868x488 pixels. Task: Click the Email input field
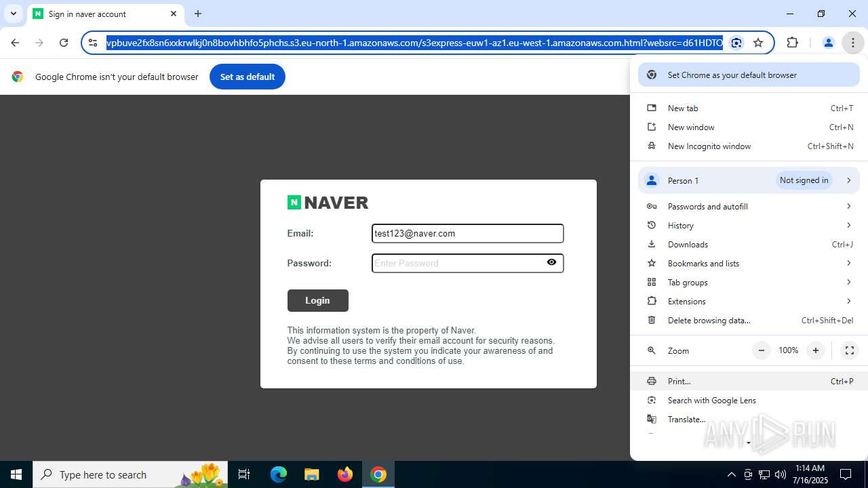tap(468, 233)
